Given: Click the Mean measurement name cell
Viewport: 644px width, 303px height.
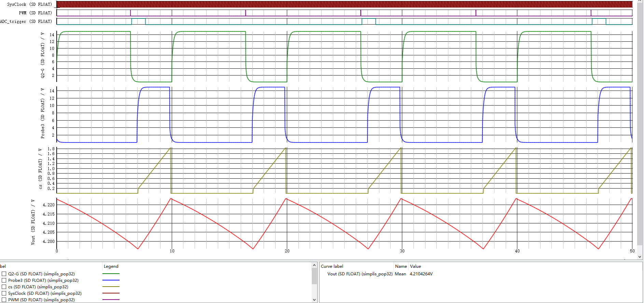Looking at the screenshot, I should [x=400, y=274].
